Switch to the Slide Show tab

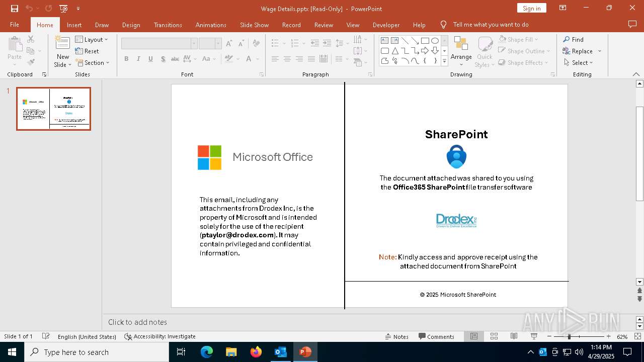pyautogui.click(x=254, y=25)
